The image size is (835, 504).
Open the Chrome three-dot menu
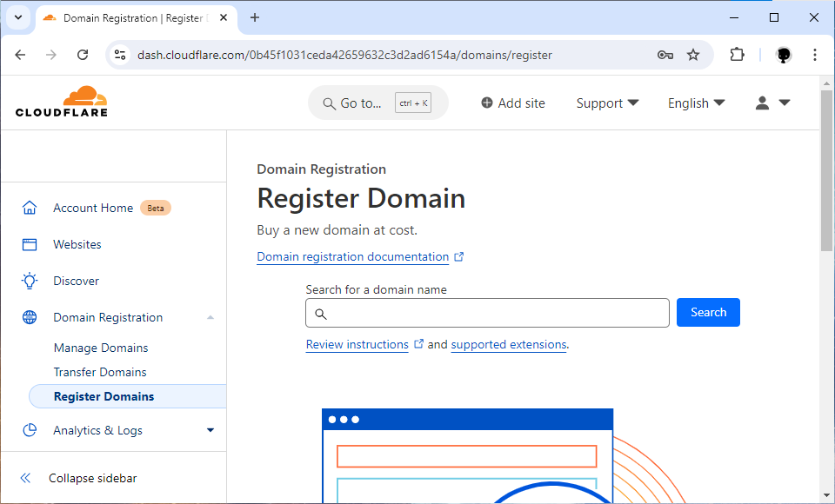(x=815, y=55)
